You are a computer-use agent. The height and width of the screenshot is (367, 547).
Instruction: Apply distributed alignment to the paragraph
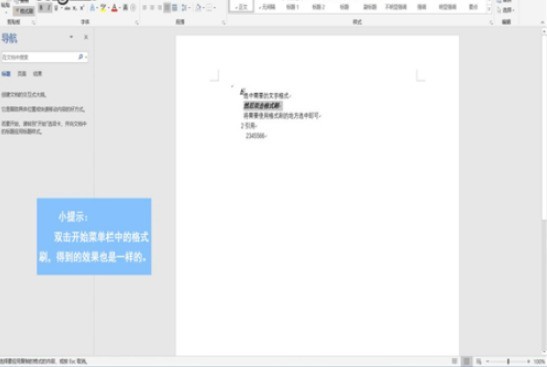175,8
